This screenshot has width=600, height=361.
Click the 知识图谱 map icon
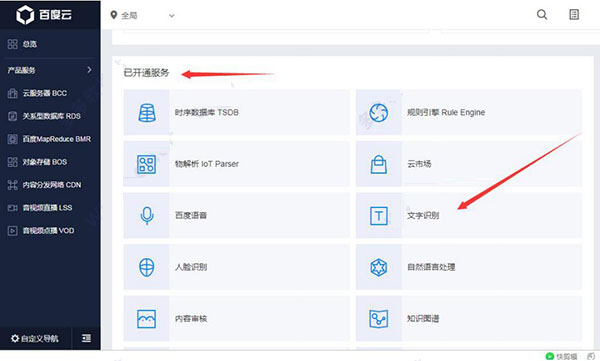[x=378, y=319]
